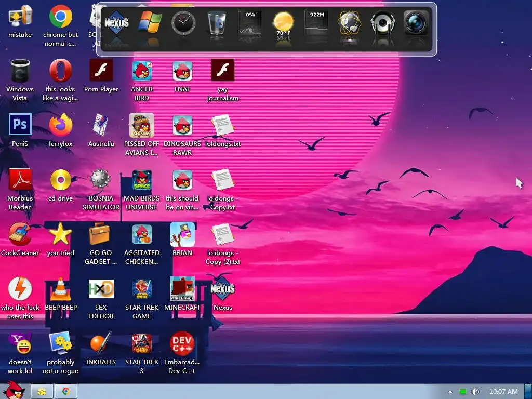Click the headphones speaker icon in dock
The width and height of the screenshot is (532, 399).
point(383,22)
